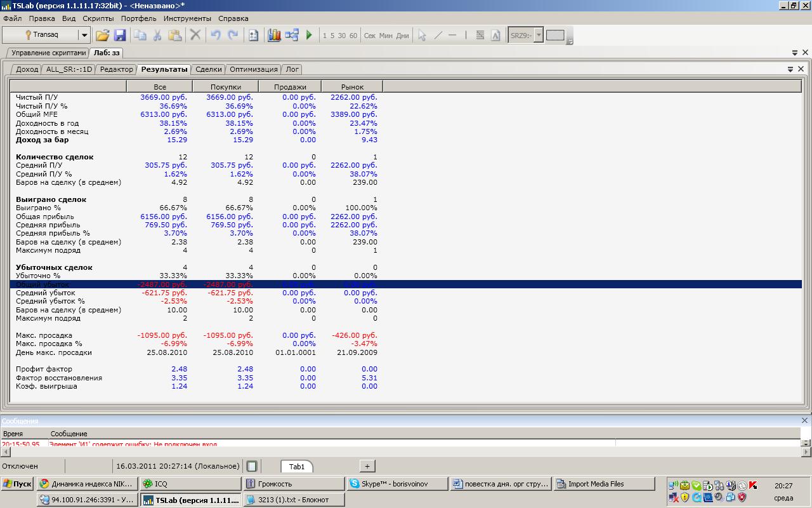The image size is (812, 508).
Task: Click the bar chart icon in toolbar
Action: coord(274,36)
